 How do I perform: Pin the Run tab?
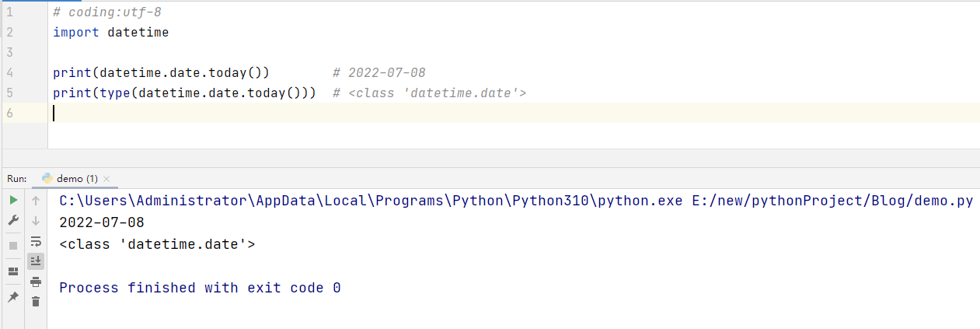click(x=13, y=298)
